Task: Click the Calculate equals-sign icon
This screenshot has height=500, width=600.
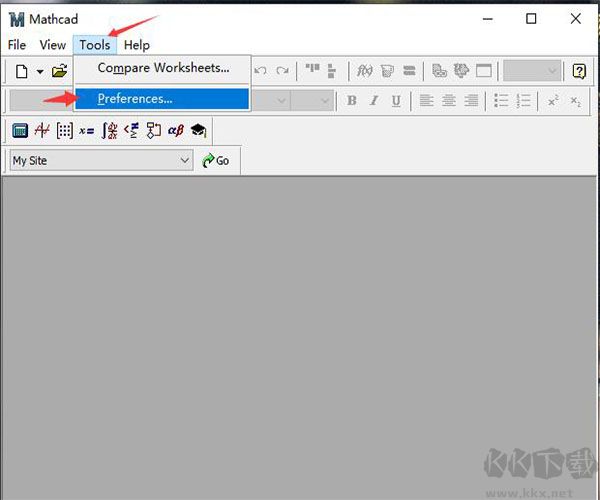Action: (x=409, y=71)
